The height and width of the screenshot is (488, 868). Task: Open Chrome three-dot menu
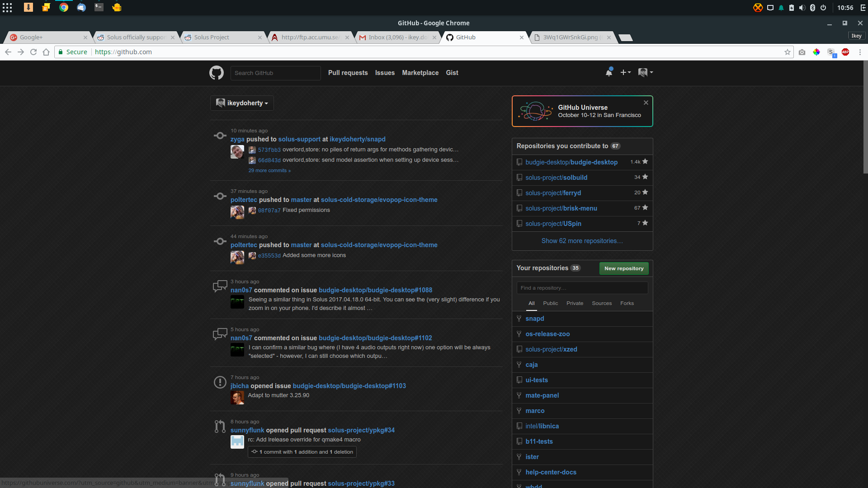click(860, 52)
